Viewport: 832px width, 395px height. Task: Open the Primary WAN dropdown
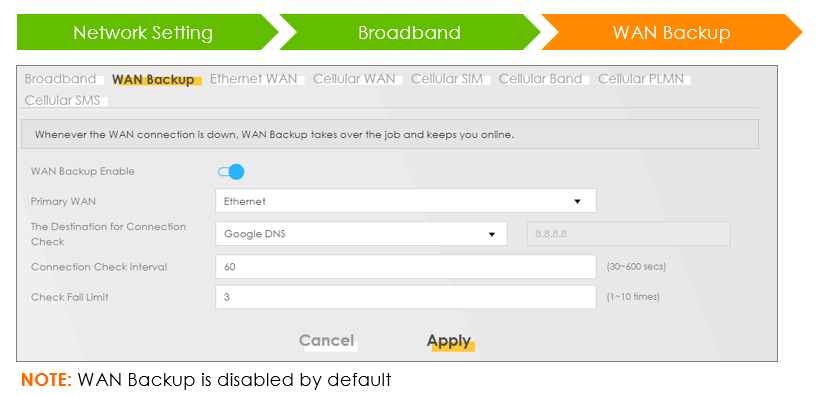pyautogui.click(x=405, y=201)
